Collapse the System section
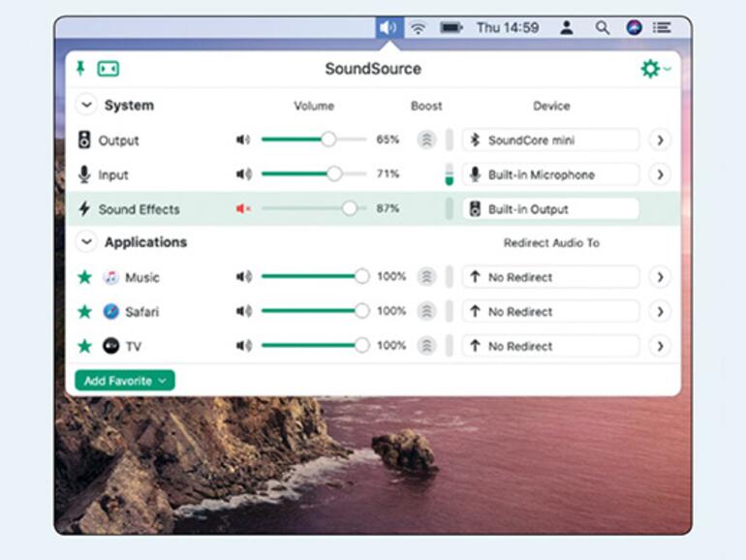The width and height of the screenshot is (746, 560). [86, 105]
